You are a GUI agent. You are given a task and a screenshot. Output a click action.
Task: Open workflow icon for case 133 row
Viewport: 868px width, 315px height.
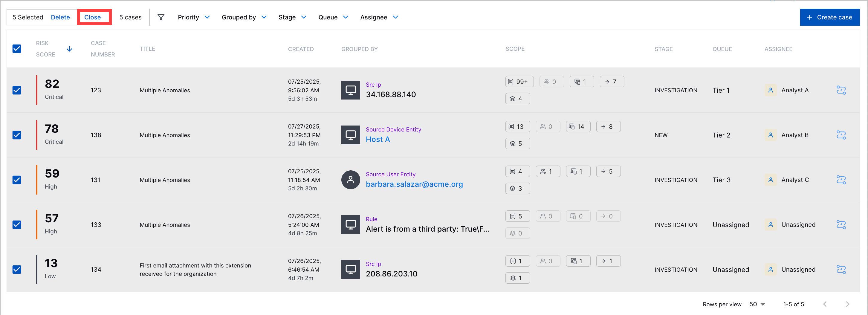[841, 225]
